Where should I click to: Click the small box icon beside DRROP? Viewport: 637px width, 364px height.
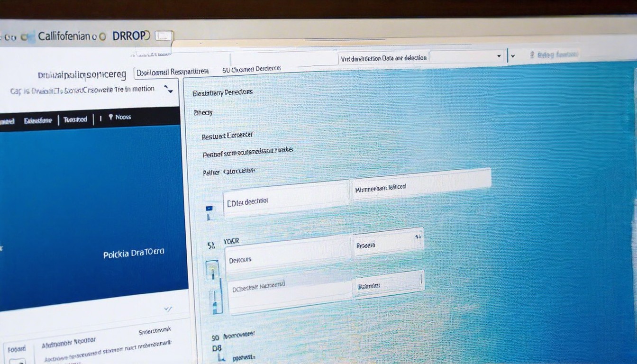pos(164,36)
